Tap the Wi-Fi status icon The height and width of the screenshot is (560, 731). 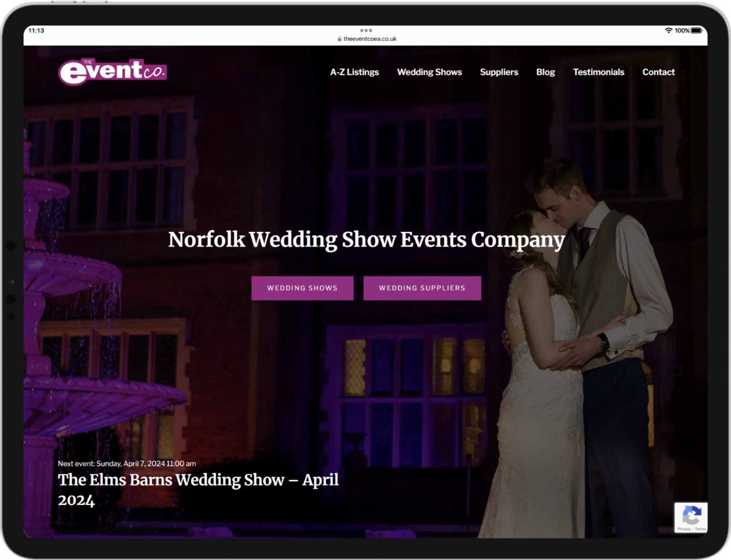[668, 30]
